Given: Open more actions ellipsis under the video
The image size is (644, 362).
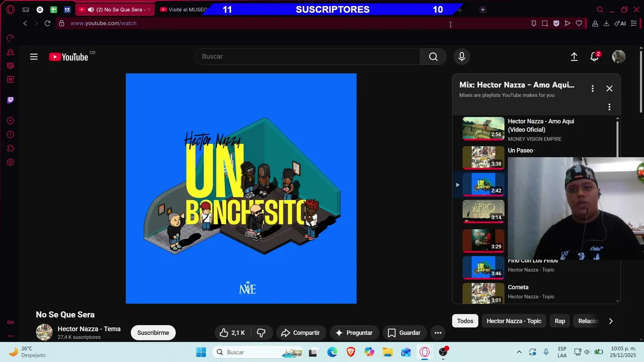Looking at the screenshot, I should [x=438, y=333].
